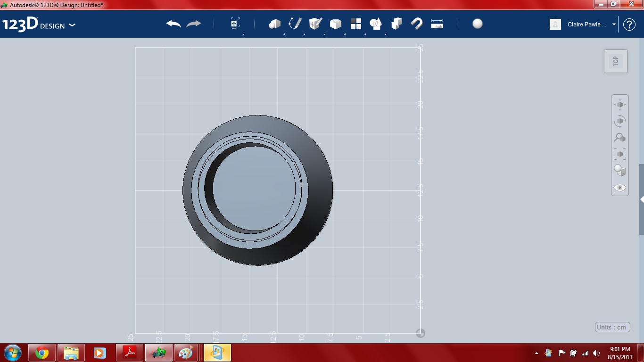Screen dimensions: 644x362
Task: Open the Combine tool
Action: point(396,24)
